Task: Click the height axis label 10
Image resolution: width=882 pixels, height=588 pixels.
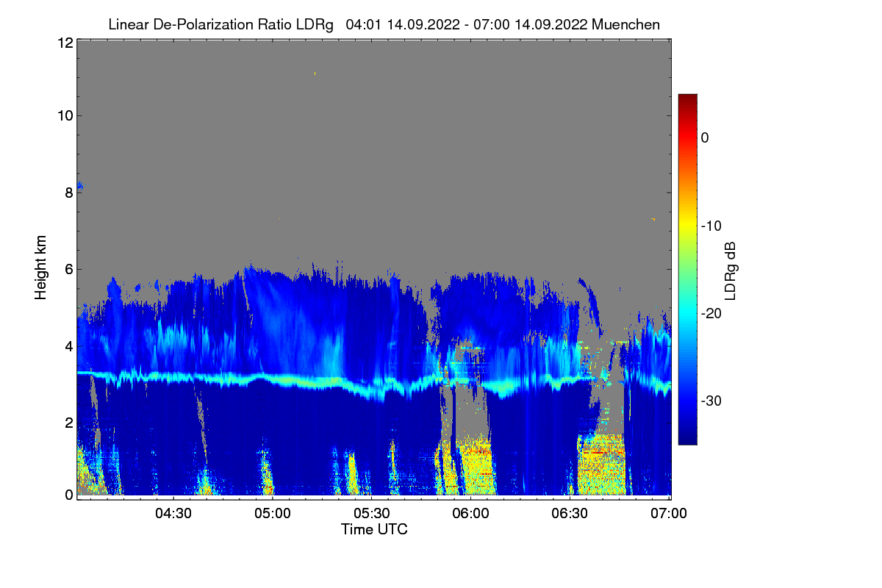Action: [x=64, y=115]
